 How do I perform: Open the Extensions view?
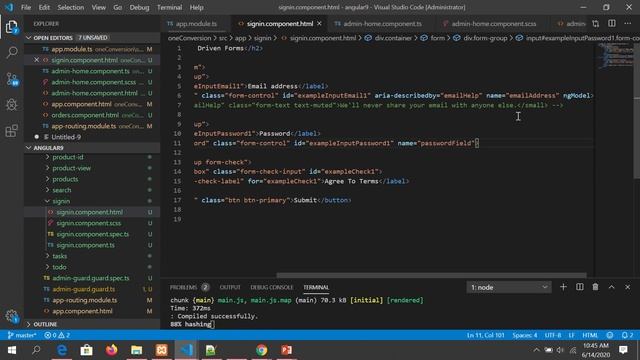point(11,131)
